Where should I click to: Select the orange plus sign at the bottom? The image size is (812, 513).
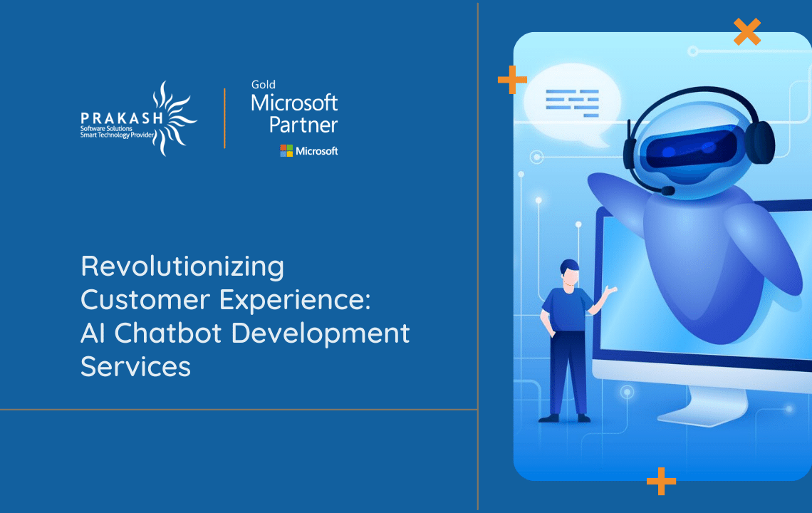tap(661, 482)
